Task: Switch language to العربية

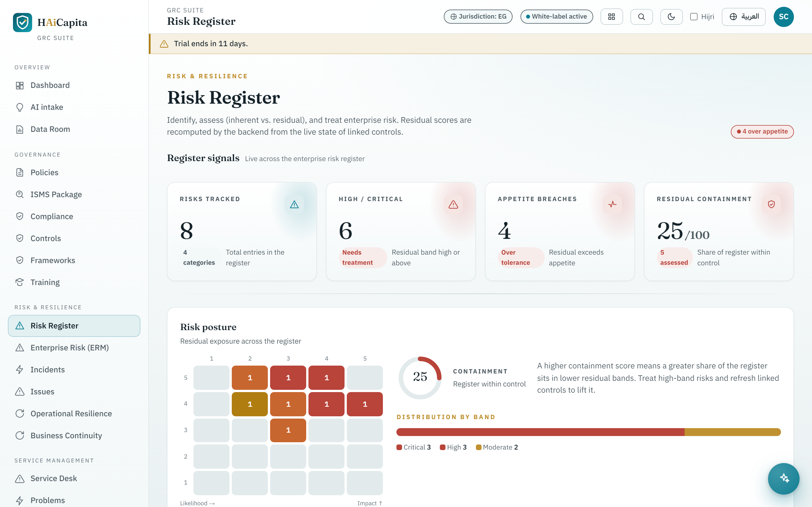Action: point(743,17)
